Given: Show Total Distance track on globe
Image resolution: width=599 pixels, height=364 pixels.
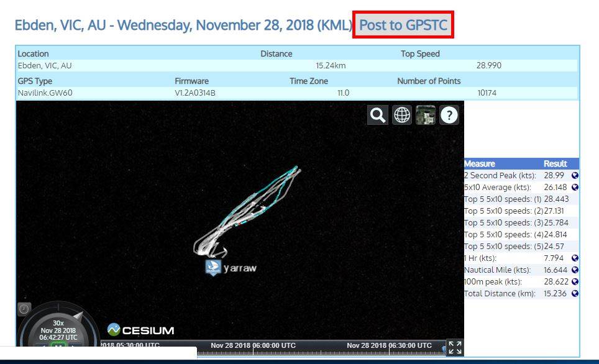Looking at the screenshot, I should [x=575, y=294].
